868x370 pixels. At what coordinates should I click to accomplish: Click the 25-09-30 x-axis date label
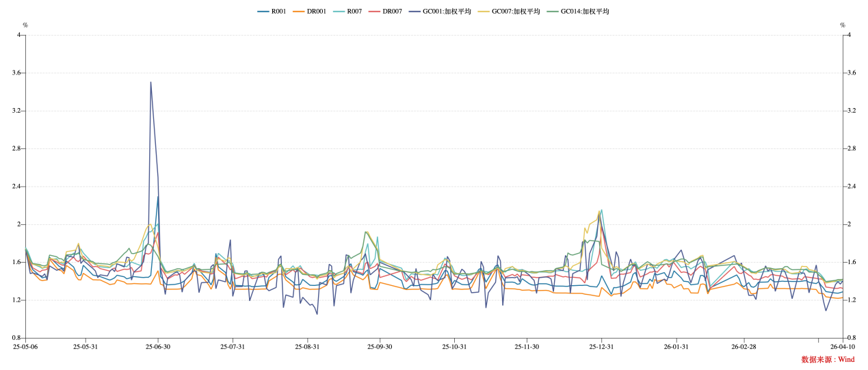(380, 347)
